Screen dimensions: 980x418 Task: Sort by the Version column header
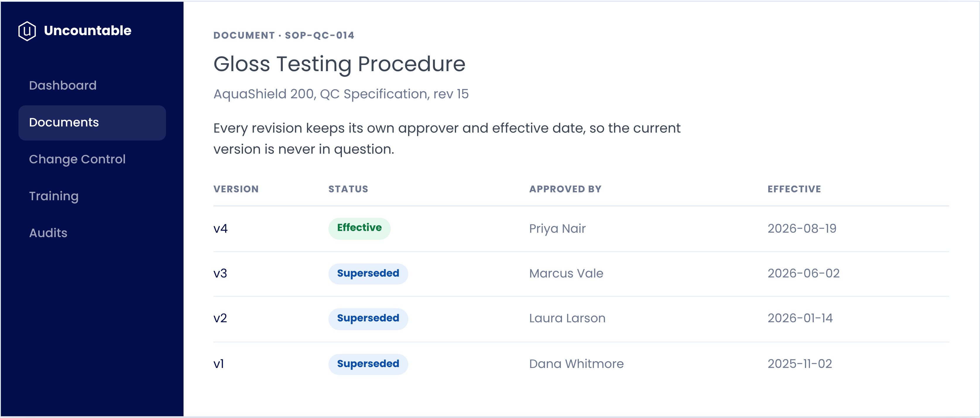coord(236,189)
